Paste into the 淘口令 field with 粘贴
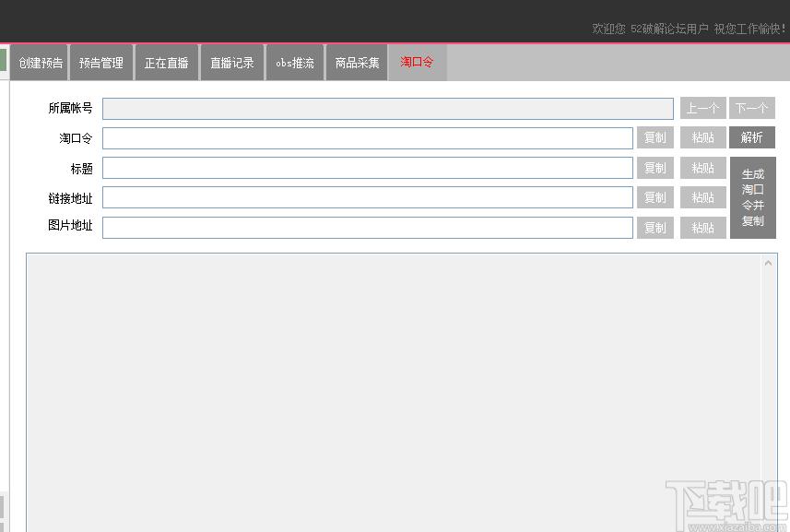 [702, 137]
